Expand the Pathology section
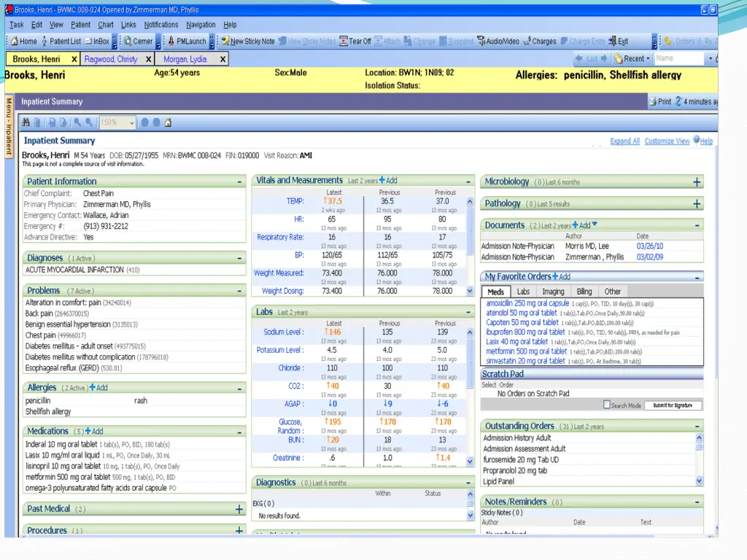This screenshot has width=747, height=560. click(697, 204)
